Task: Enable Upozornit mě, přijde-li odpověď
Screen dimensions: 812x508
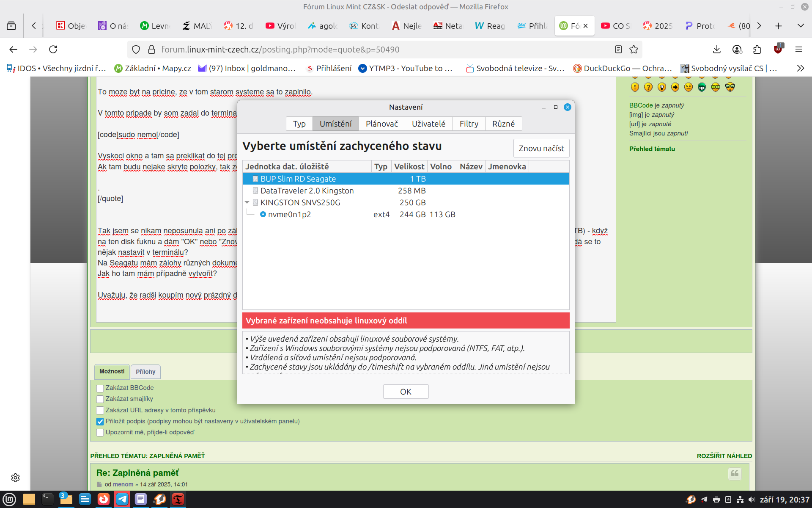Action: coord(100,433)
